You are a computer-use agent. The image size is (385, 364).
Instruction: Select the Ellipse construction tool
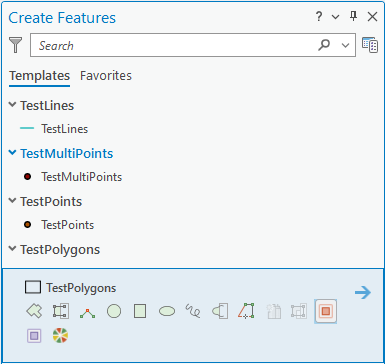point(167,311)
